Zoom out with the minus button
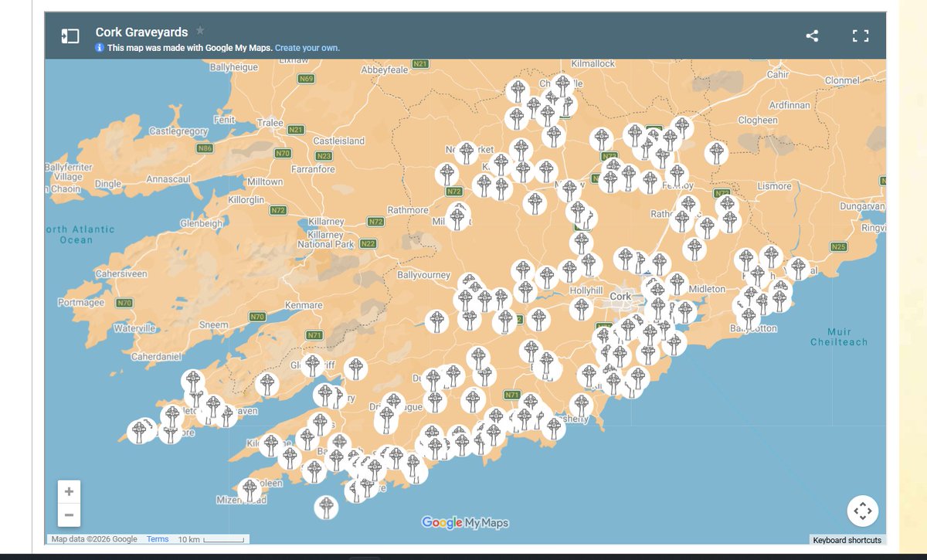This screenshot has width=927, height=560. [x=69, y=515]
